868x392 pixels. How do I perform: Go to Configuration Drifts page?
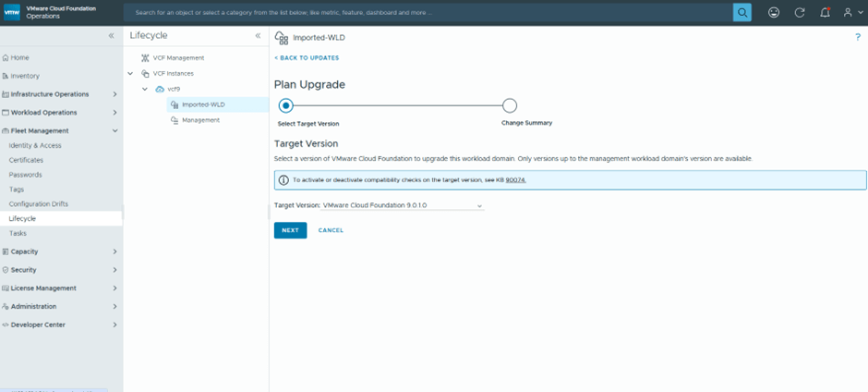(38, 203)
